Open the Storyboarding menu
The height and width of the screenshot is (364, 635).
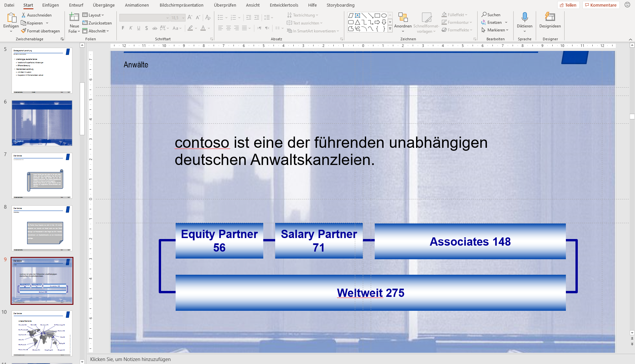tap(340, 5)
